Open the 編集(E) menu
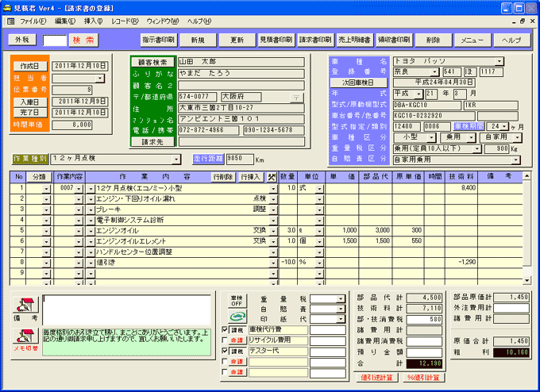Viewport: 540px width, 392px height. click(x=65, y=21)
